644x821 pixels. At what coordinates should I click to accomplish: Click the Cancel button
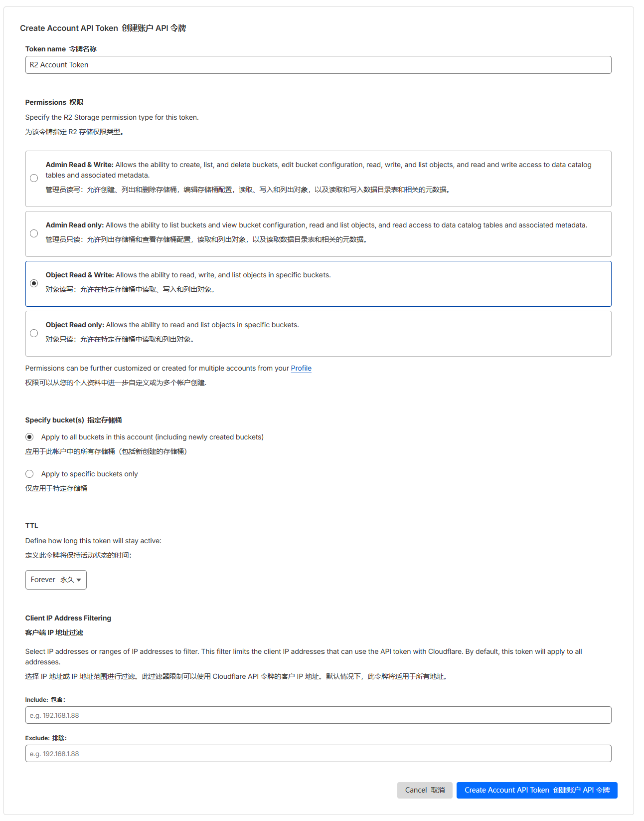425,790
